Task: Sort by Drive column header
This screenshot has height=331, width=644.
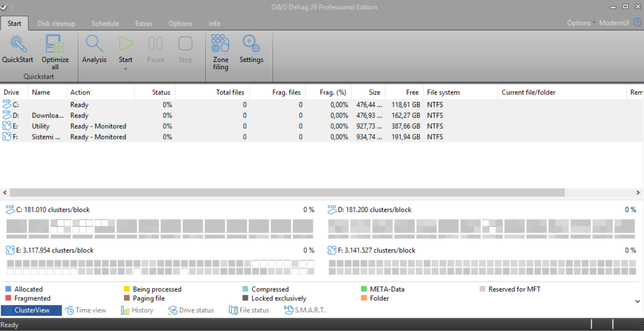Action: click(15, 92)
